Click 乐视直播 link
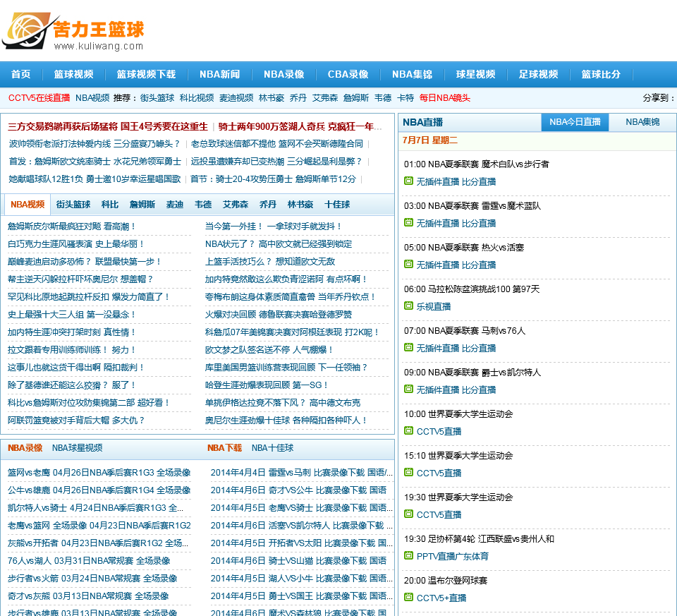Image resolution: width=677 pixels, height=616 pixels. tap(434, 306)
